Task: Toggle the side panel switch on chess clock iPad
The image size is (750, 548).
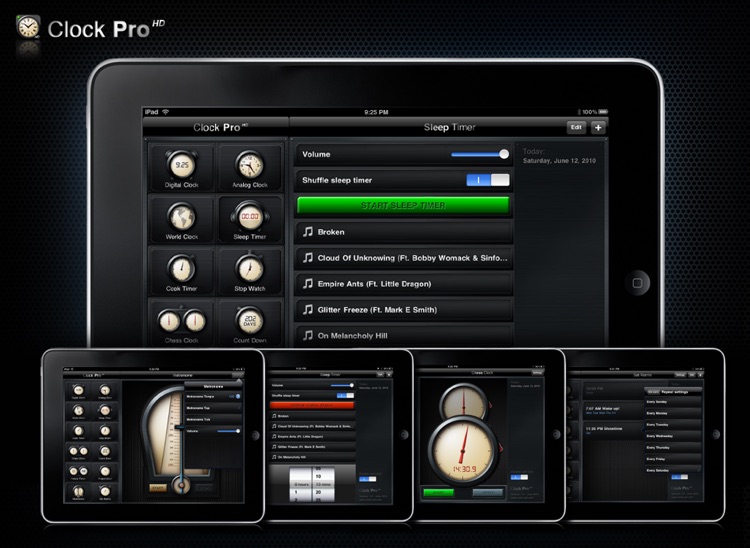Action: 519,477
